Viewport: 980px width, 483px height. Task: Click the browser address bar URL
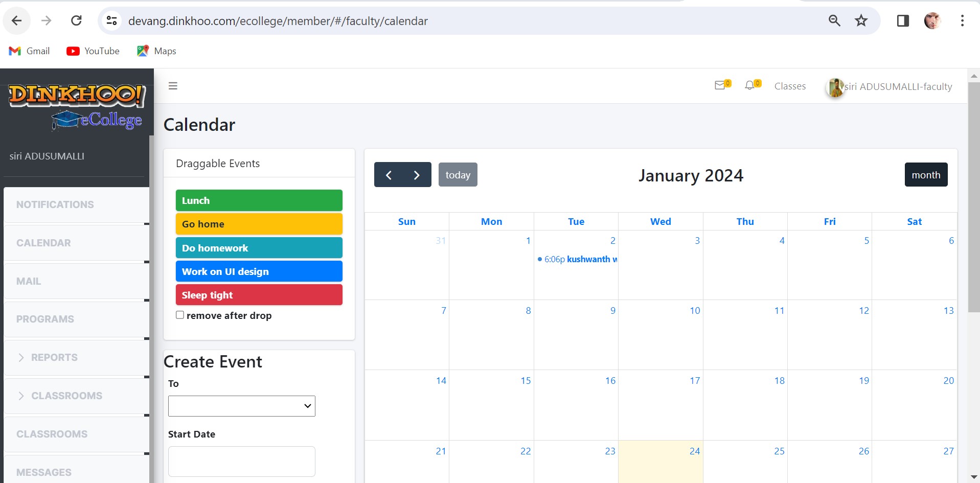coord(278,21)
